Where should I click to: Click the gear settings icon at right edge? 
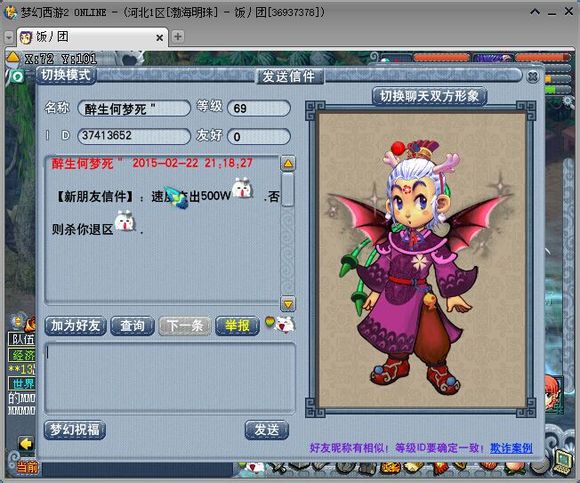pos(568,101)
